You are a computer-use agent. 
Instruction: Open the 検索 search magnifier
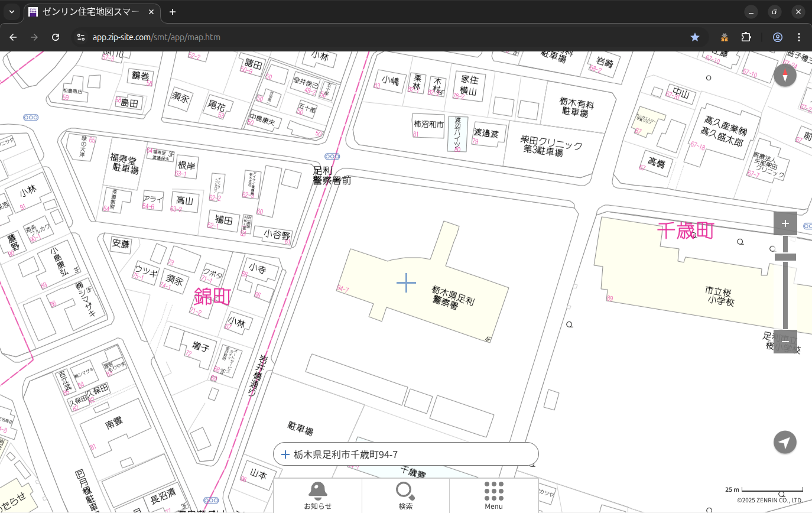click(405, 495)
